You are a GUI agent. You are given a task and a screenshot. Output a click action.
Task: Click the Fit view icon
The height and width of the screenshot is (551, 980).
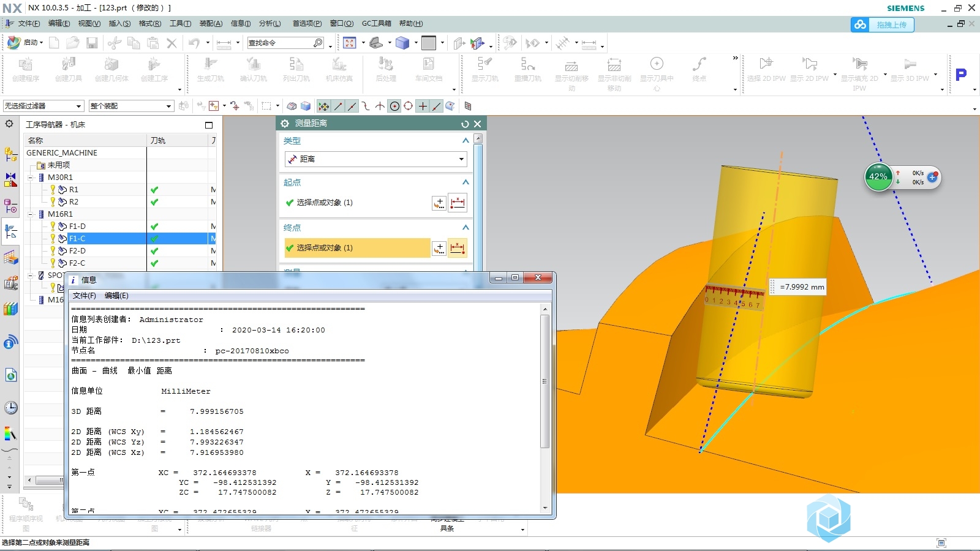click(350, 43)
